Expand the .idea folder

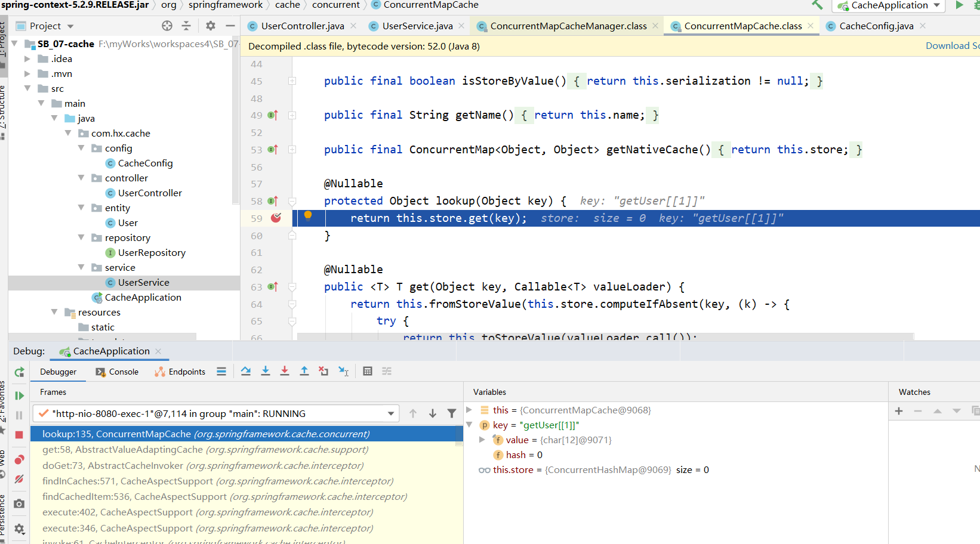27,58
